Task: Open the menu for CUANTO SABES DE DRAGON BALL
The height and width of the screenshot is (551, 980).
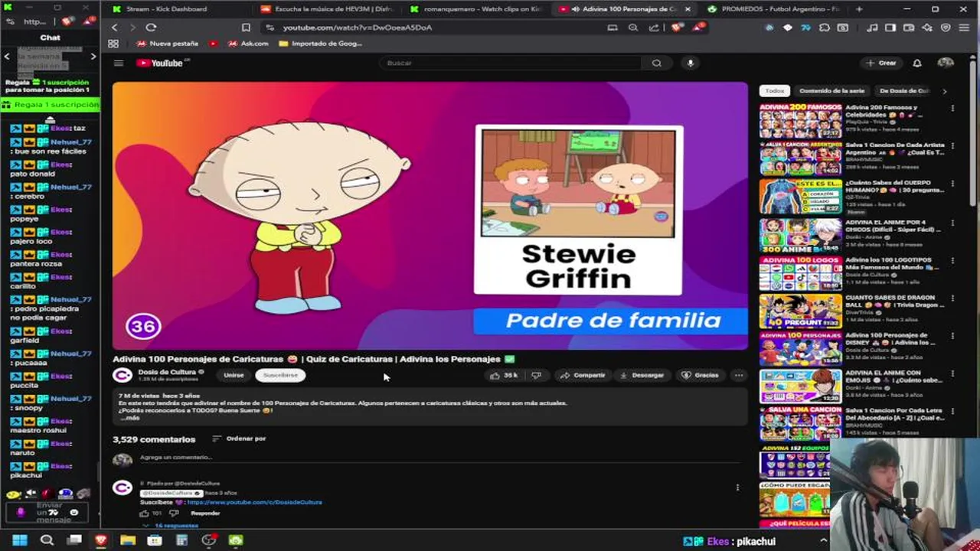Action: point(952,298)
